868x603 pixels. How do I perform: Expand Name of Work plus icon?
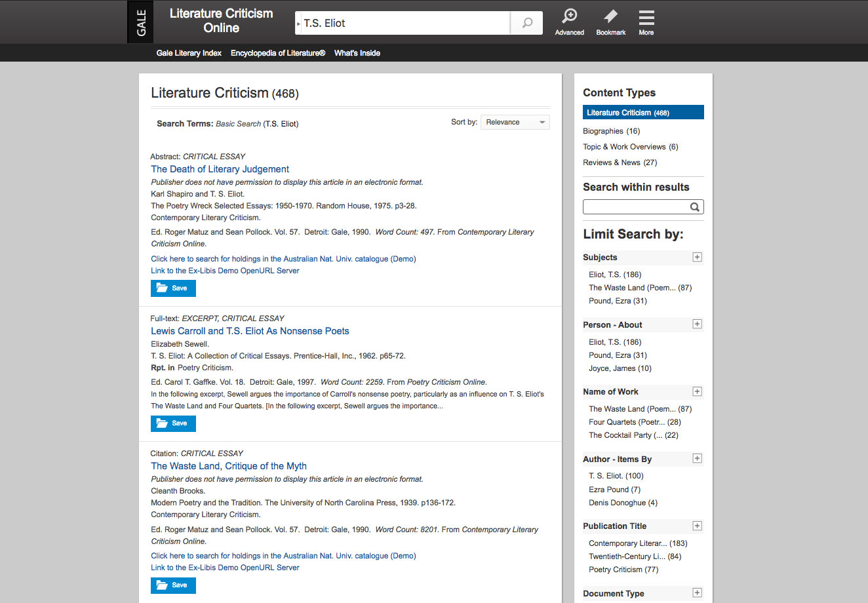click(697, 391)
